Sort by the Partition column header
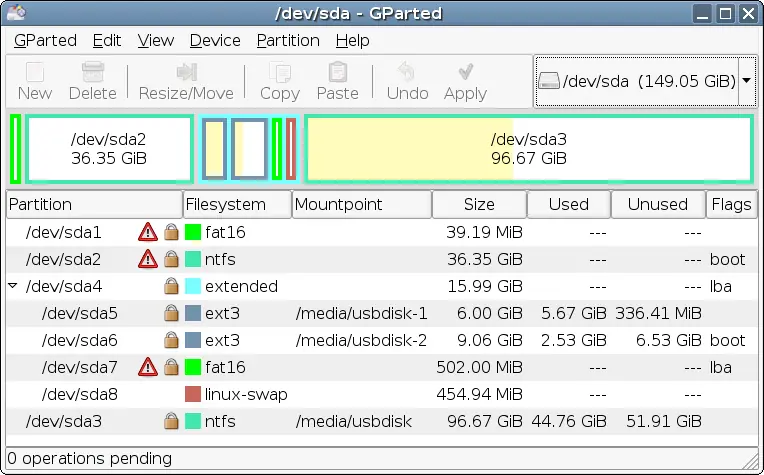This screenshot has width=764, height=475. [x=94, y=204]
